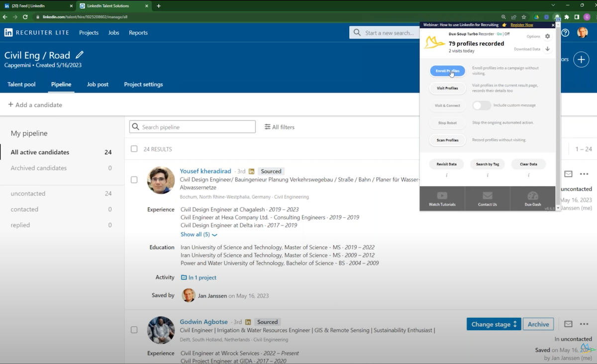The width and height of the screenshot is (597, 364).
Task: Open Job post tab
Action: click(x=98, y=85)
